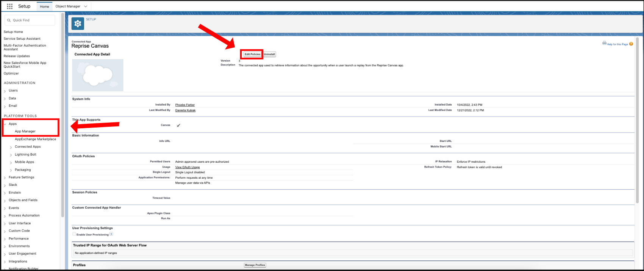Collapse the Apps tree section
This screenshot has width=644, height=271.
(x=5, y=124)
